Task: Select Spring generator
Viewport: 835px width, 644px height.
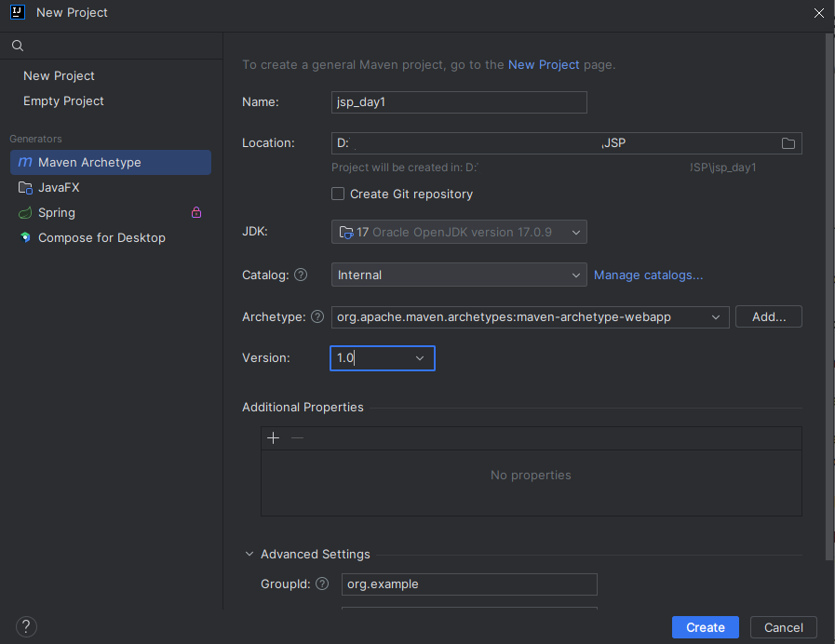Action: point(111,213)
